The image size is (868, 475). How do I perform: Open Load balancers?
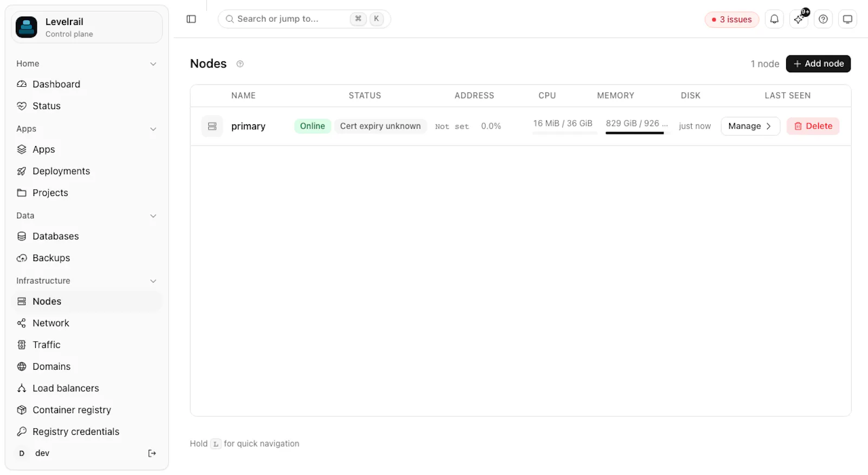(87, 388)
